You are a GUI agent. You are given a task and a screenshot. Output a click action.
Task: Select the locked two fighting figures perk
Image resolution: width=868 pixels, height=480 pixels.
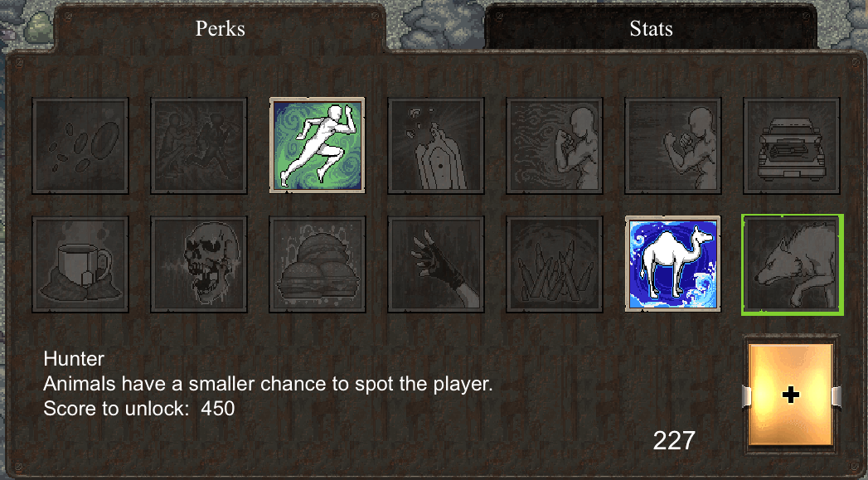tap(199, 146)
